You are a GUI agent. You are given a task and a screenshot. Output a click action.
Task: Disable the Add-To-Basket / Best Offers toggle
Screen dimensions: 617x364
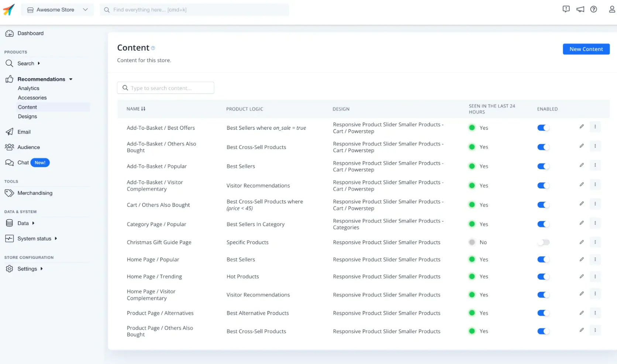[543, 128]
